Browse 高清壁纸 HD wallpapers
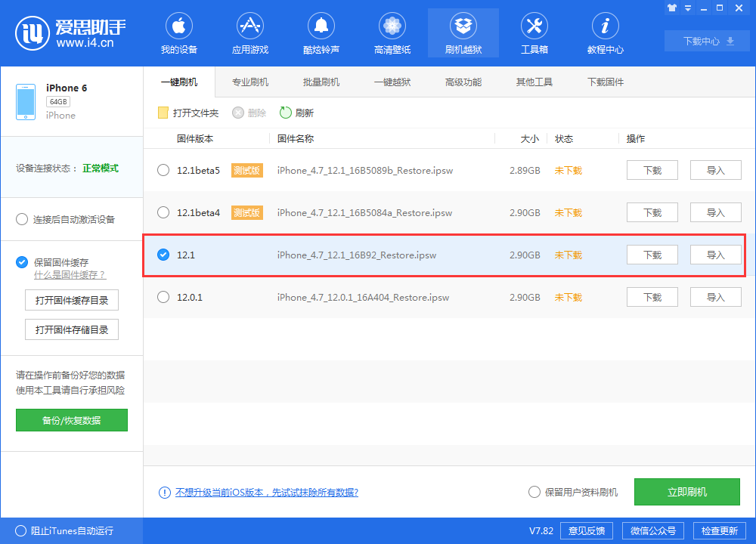The image size is (756, 544). pyautogui.click(x=392, y=32)
